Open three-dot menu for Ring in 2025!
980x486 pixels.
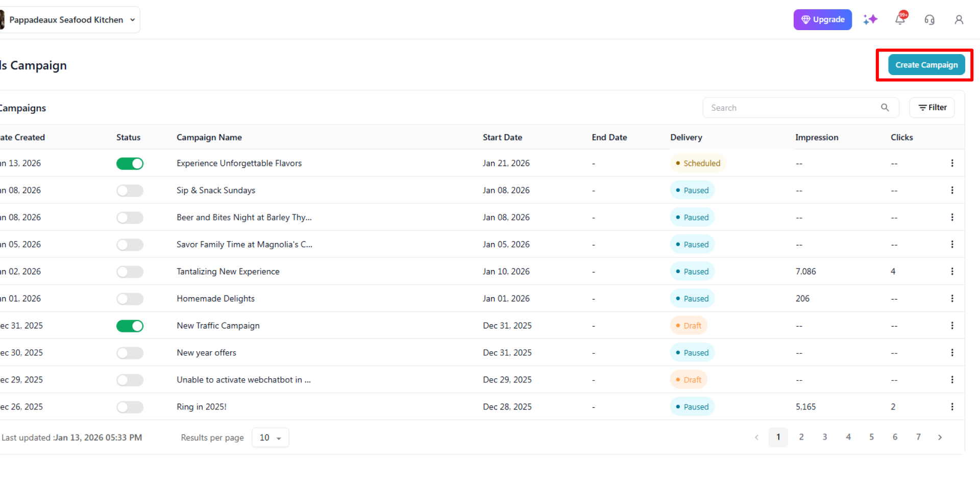952,407
